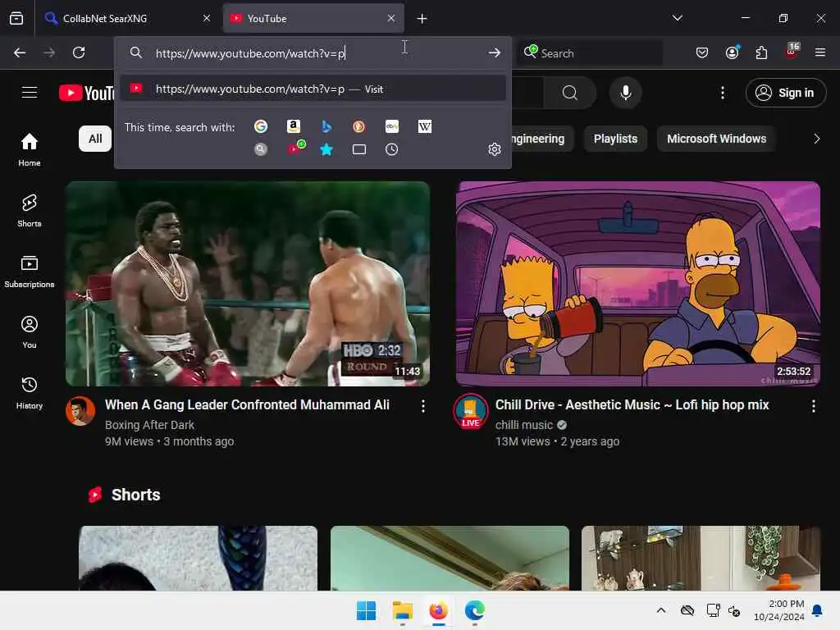840x630 pixels.
Task: Show hidden system tray icons
Action: [x=661, y=610]
